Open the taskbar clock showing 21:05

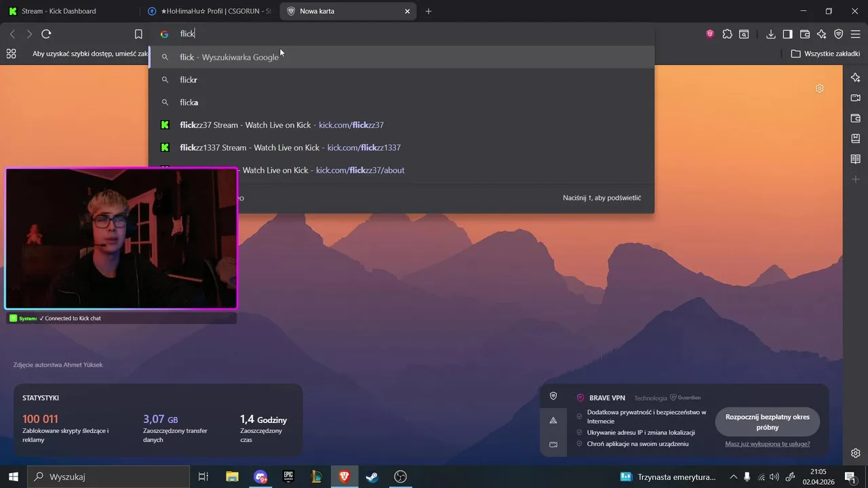pos(818,476)
